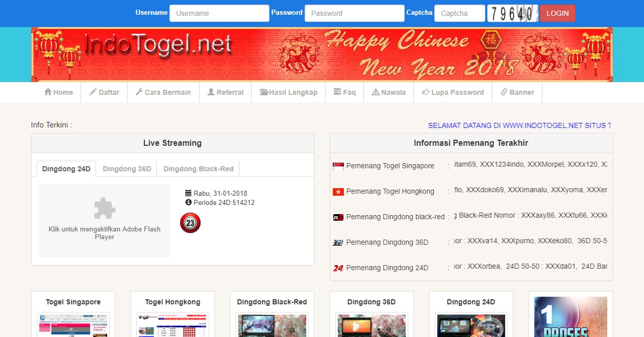Click the Daftar pencil icon
Viewport: 644px width, 337px height.
pyautogui.click(x=93, y=92)
